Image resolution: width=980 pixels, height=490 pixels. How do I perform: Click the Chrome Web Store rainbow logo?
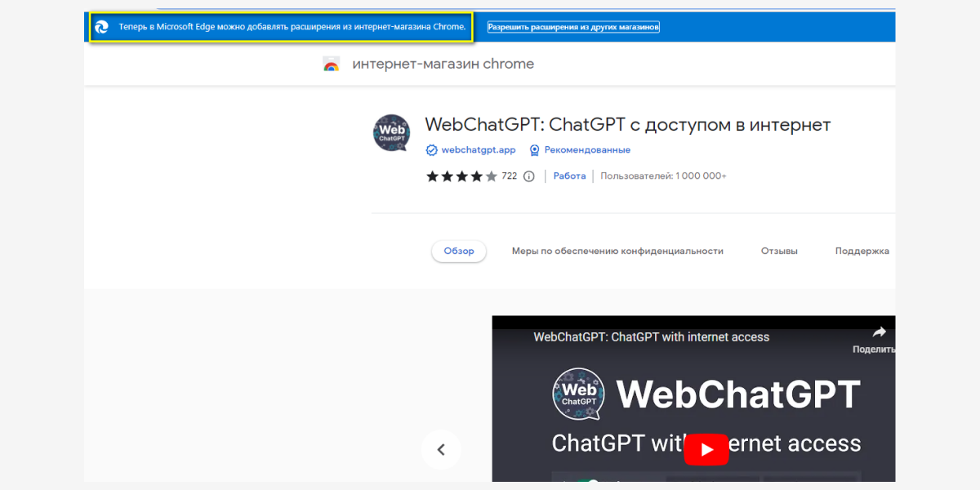(331, 65)
